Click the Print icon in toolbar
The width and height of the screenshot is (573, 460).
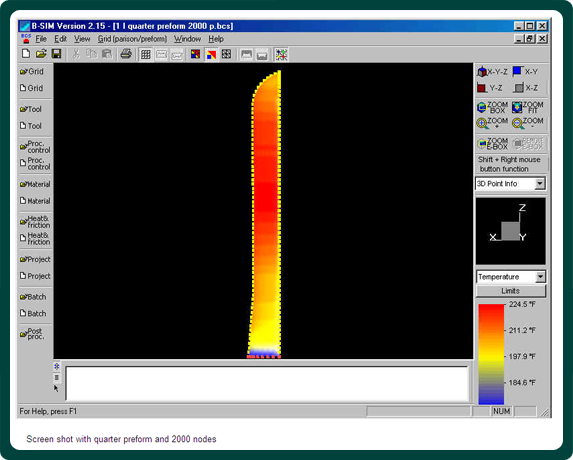click(126, 54)
